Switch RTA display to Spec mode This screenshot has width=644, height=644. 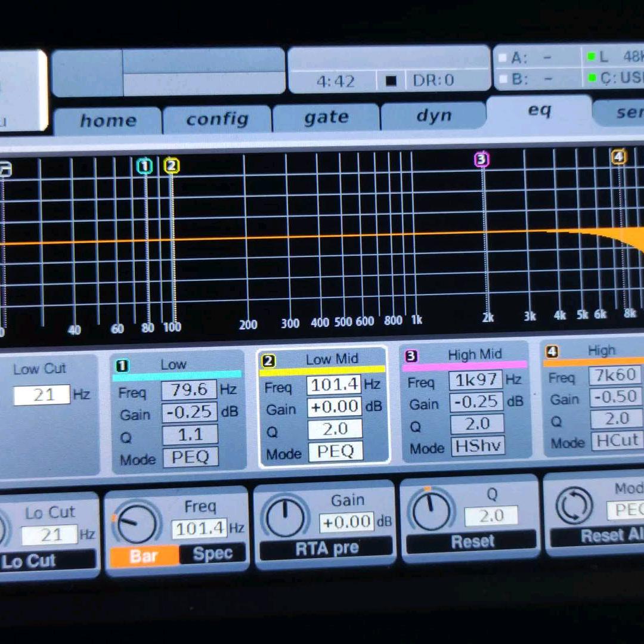point(212,554)
